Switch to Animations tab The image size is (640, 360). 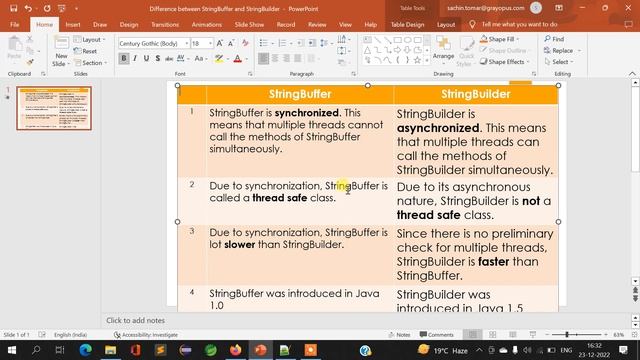pyautogui.click(x=207, y=24)
